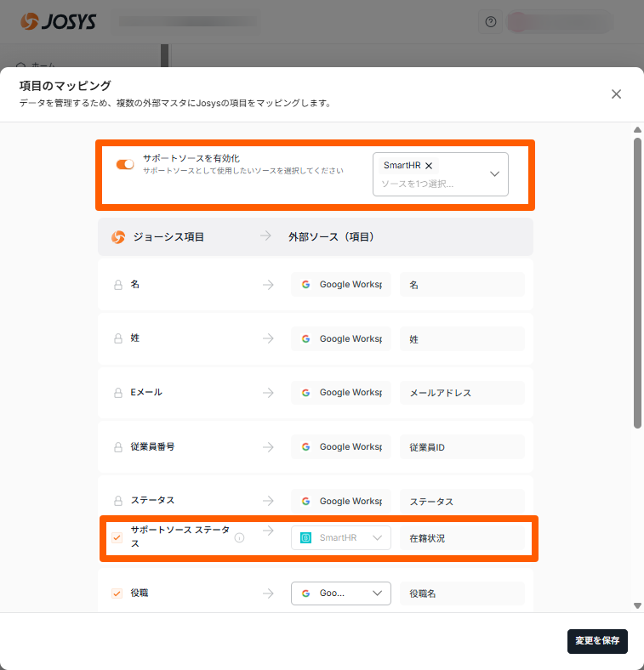Click the 役職名 mapping field

pyautogui.click(x=462, y=593)
